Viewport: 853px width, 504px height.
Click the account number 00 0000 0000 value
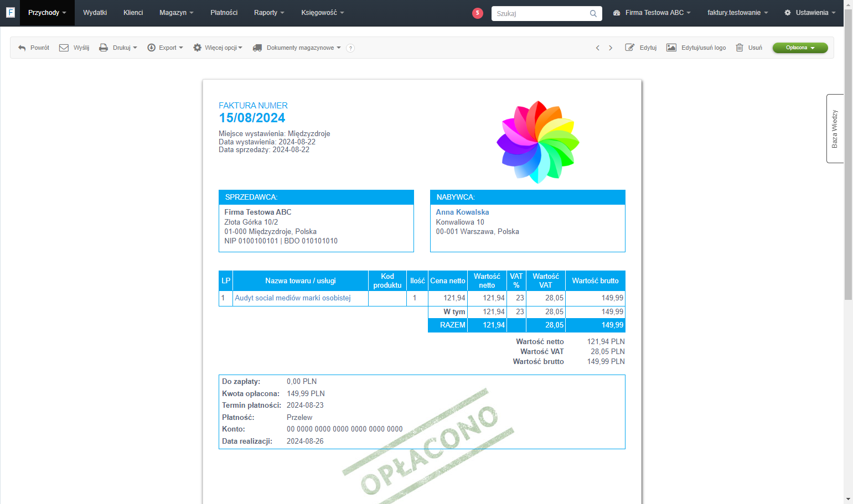tap(345, 429)
